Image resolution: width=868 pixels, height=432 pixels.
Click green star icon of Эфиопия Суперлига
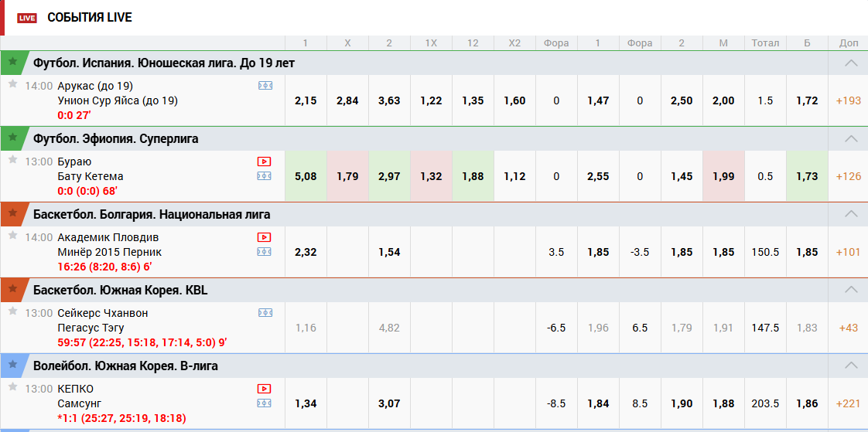click(12, 139)
